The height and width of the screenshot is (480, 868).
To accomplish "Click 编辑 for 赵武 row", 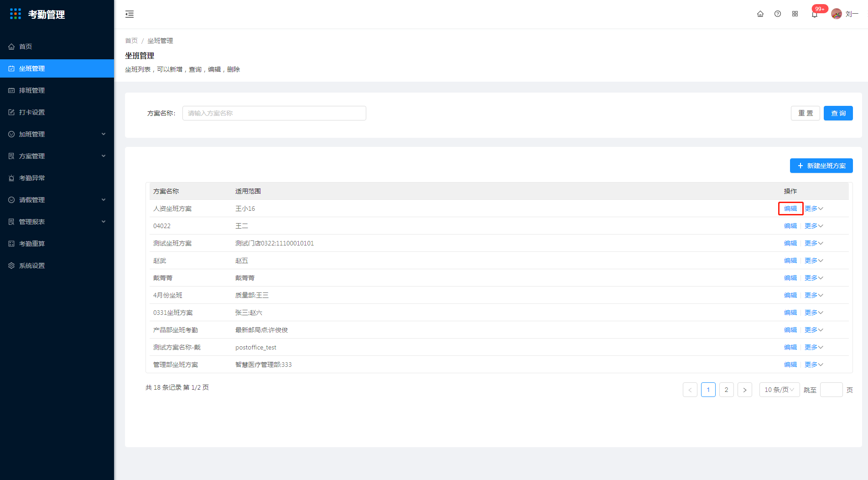I will click(x=790, y=261).
